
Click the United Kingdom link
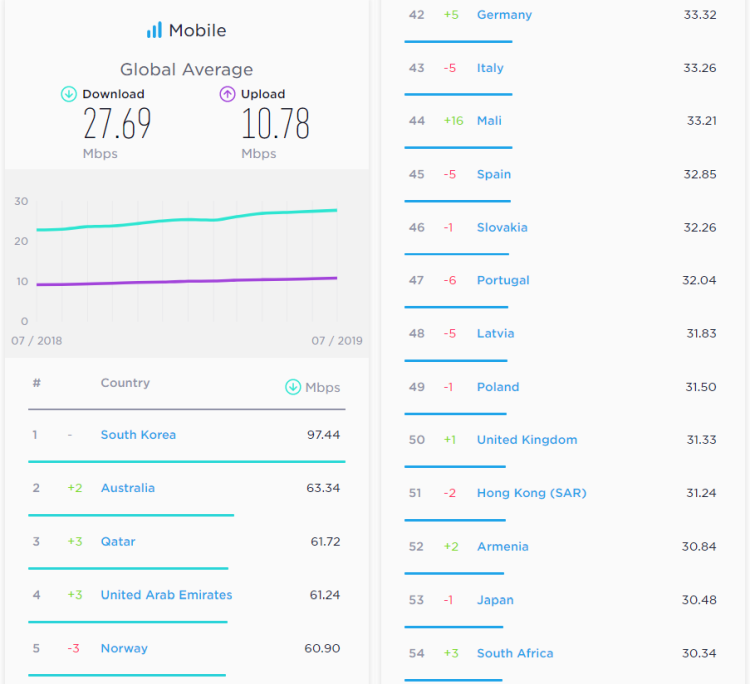tap(527, 440)
